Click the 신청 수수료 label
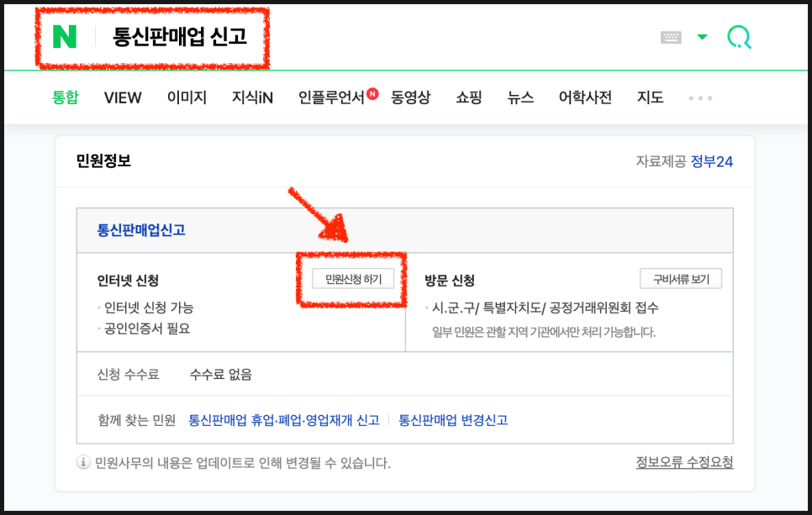 point(128,374)
